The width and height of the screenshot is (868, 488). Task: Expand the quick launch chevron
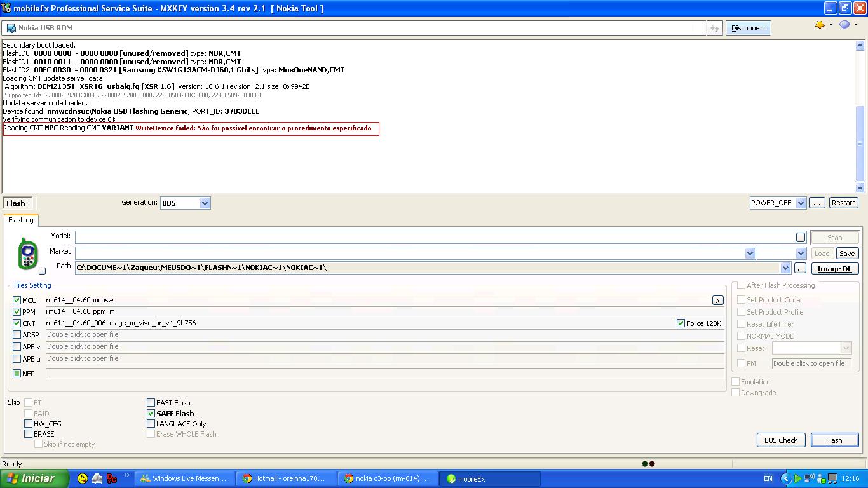pos(126,475)
